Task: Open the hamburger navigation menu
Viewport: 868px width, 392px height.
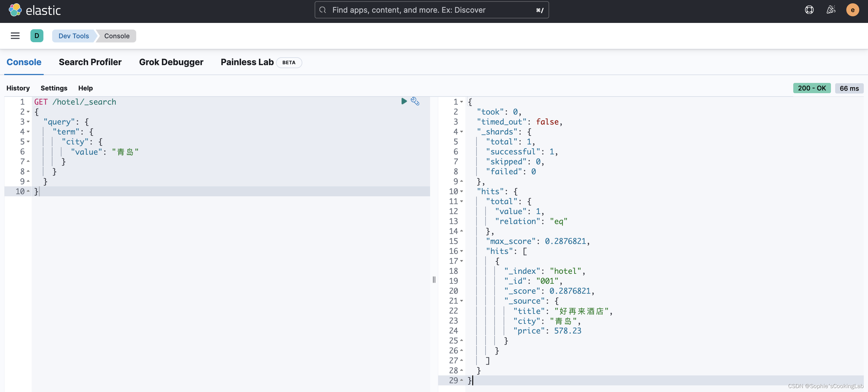Action: (x=15, y=36)
